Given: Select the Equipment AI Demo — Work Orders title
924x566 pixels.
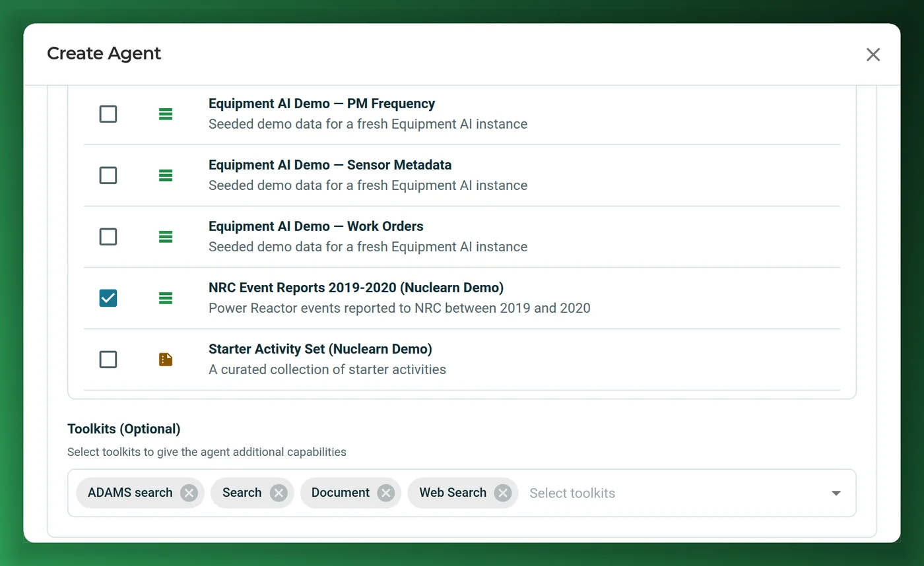Looking at the screenshot, I should 316,226.
